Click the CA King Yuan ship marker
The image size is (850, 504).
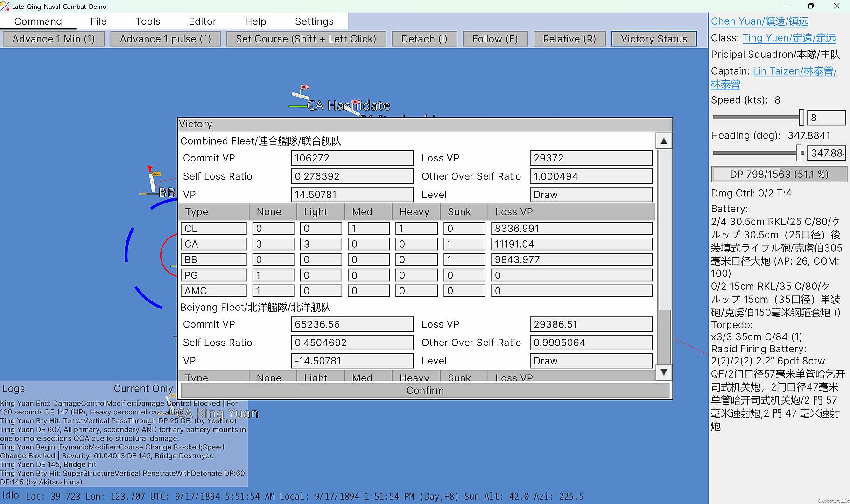click(x=217, y=413)
